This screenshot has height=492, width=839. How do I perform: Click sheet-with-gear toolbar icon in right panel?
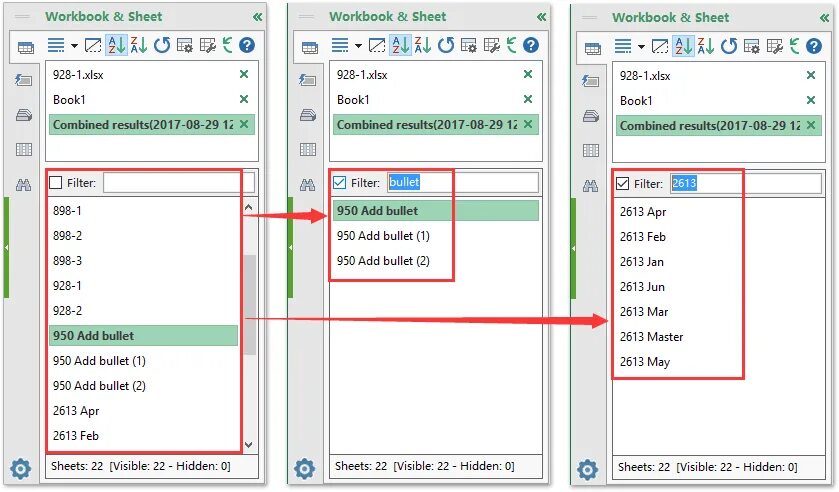(752, 46)
